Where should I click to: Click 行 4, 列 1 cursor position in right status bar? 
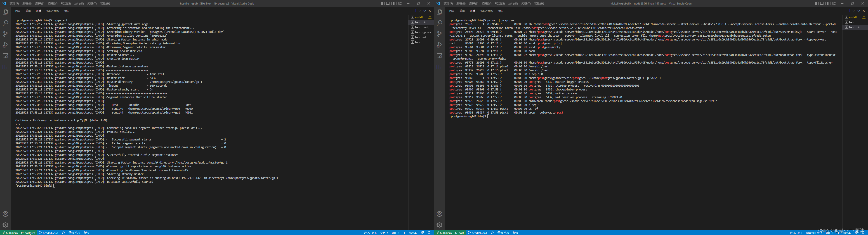[796, 233]
